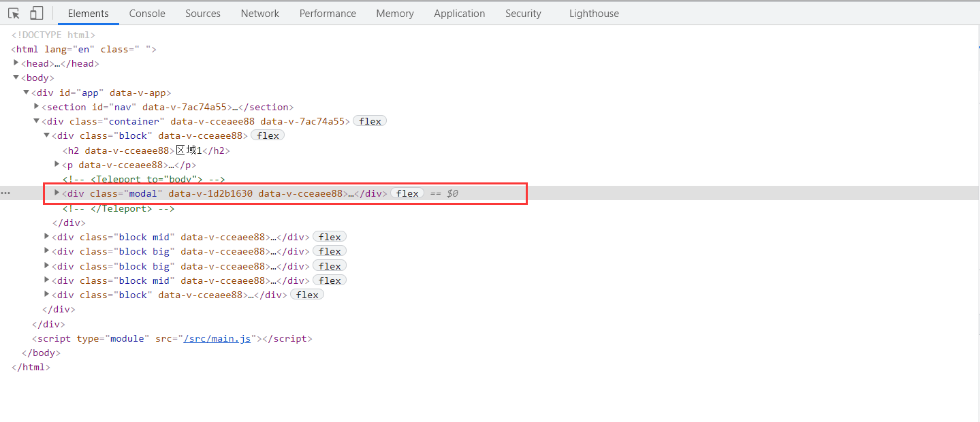The width and height of the screenshot is (980, 422).
Task: Select the closing /body tag
Action: point(41,353)
